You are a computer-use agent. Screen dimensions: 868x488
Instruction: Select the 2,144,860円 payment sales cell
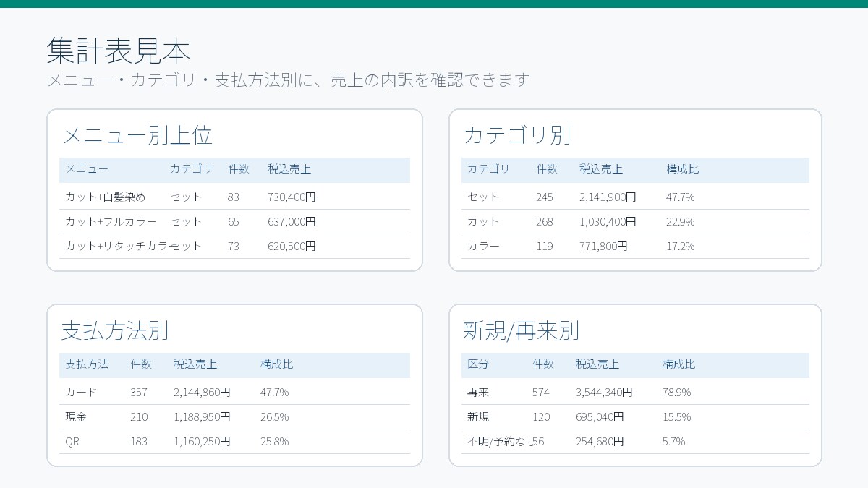[x=202, y=392]
